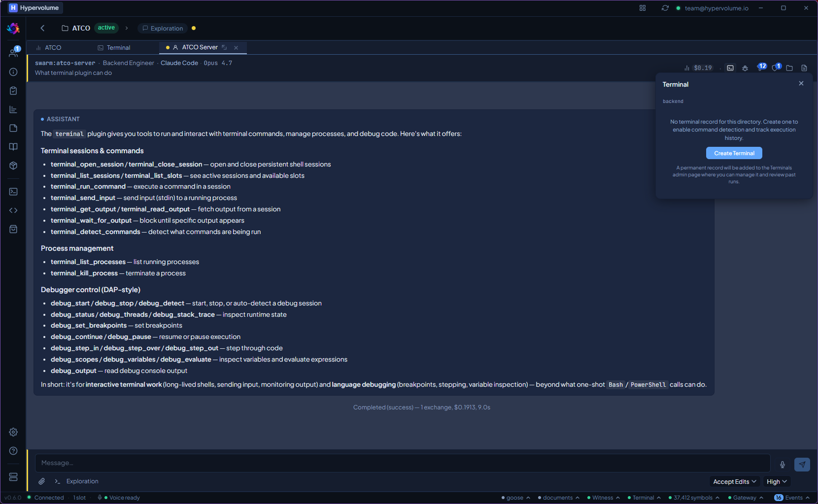Open the agents sidebar icon with badge
Image resolution: width=818 pixels, height=504 pixels.
click(14, 52)
